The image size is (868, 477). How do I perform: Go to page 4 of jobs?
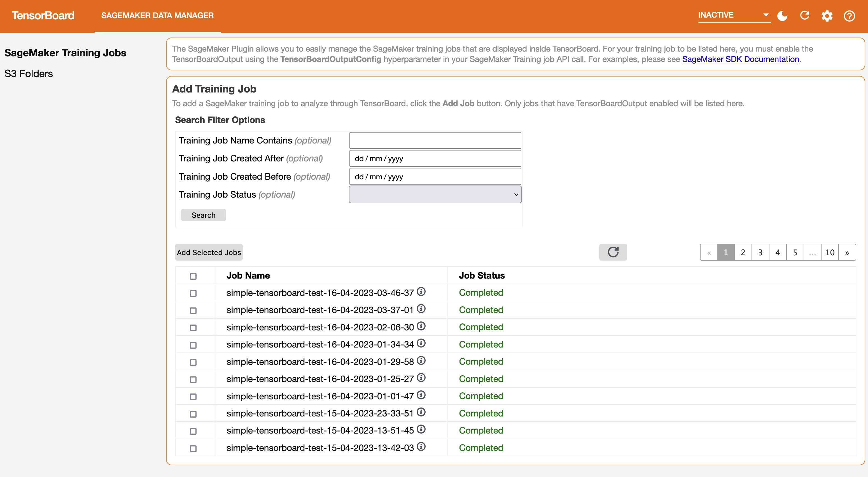pyautogui.click(x=778, y=252)
